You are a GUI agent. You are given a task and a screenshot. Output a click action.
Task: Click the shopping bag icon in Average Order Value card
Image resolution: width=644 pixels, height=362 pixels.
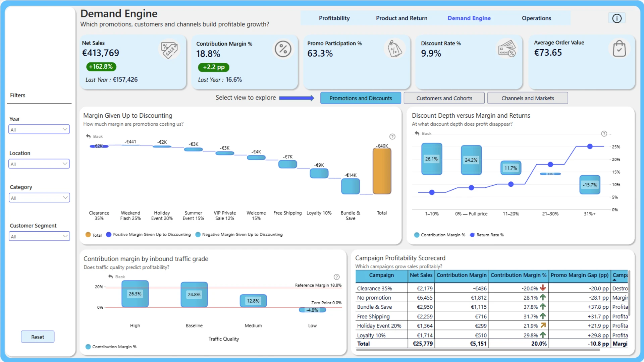click(619, 49)
